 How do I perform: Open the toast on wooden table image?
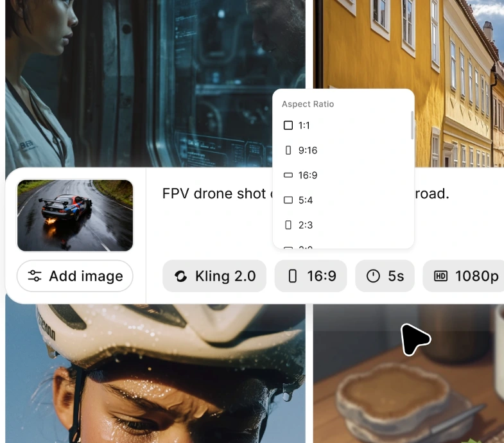408,374
